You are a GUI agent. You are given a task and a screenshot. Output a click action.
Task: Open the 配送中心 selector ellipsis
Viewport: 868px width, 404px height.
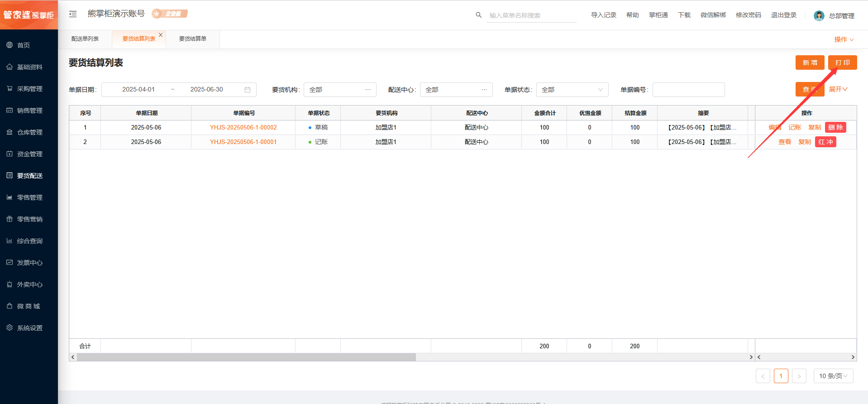[x=484, y=90]
